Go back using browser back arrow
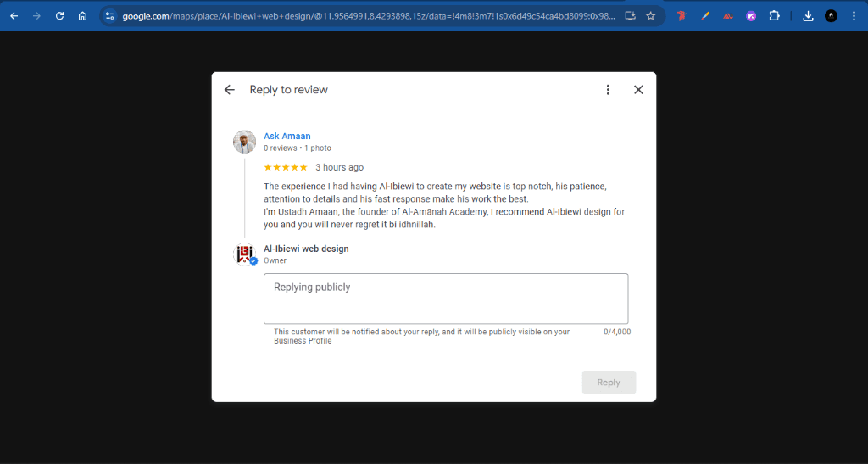868x464 pixels. [14, 16]
